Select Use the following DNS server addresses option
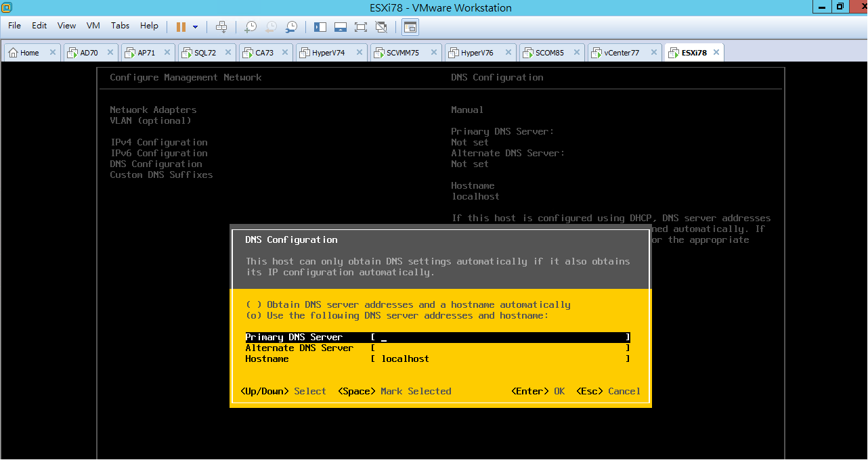Screen dimensions: 868x460 click(x=397, y=315)
